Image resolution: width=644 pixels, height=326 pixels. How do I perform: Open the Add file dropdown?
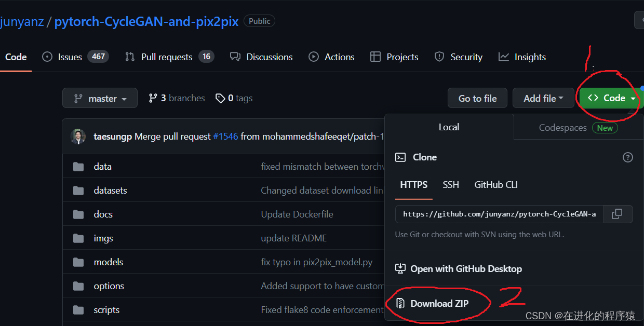click(x=543, y=98)
